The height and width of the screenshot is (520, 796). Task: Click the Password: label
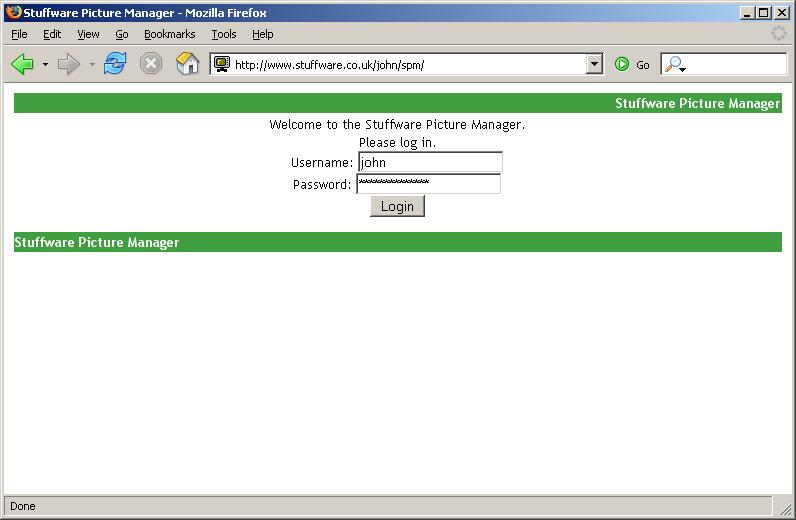322,184
